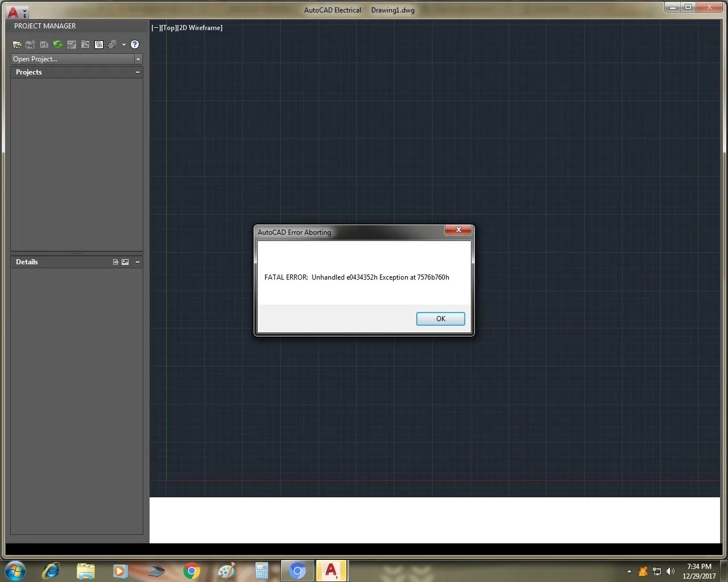
Task: Click the PROJECT MANAGER panel title
Action: coord(45,26)
